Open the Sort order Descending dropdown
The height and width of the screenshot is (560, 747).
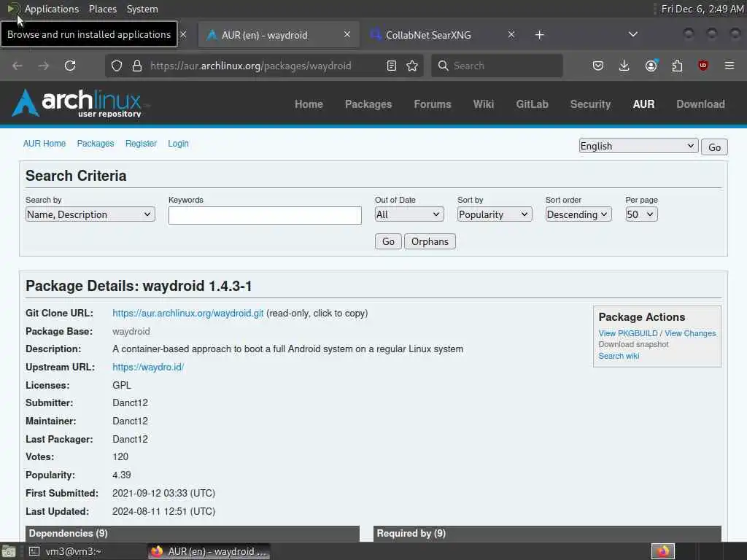(x=578, y=215)
